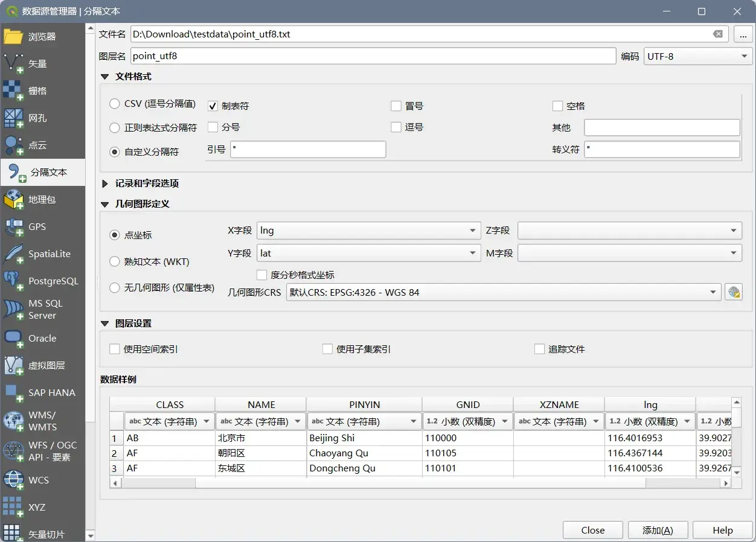Open the 编码 UTF-8 encoding dropdown

pyautogui.click(x=698, y=56)
